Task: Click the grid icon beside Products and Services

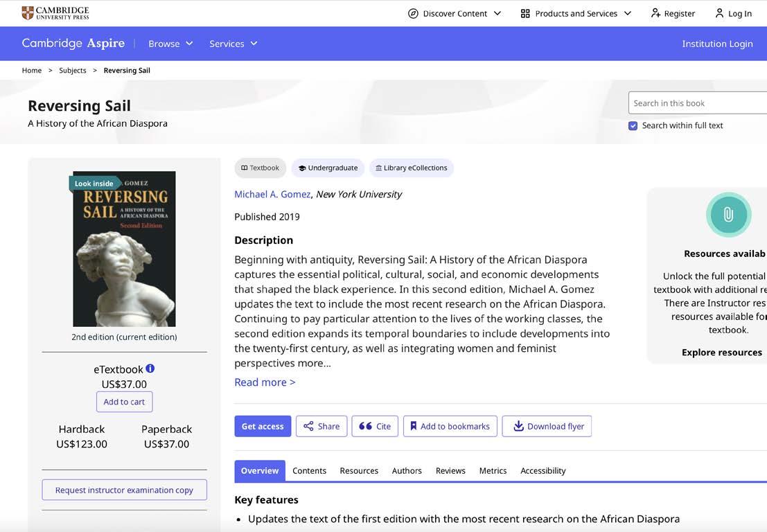Action: pos(525,14)
